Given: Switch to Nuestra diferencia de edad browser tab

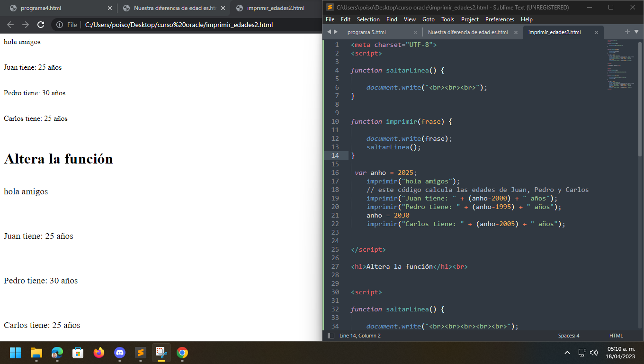Looking at the screenshot, I should tap(173, 8).
